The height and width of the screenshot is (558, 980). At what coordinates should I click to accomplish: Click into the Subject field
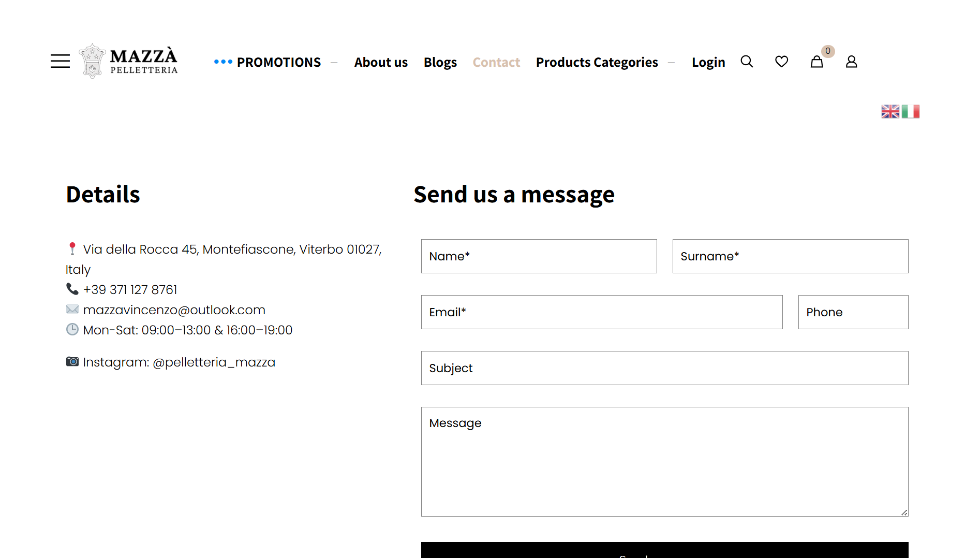coord(664,368)
